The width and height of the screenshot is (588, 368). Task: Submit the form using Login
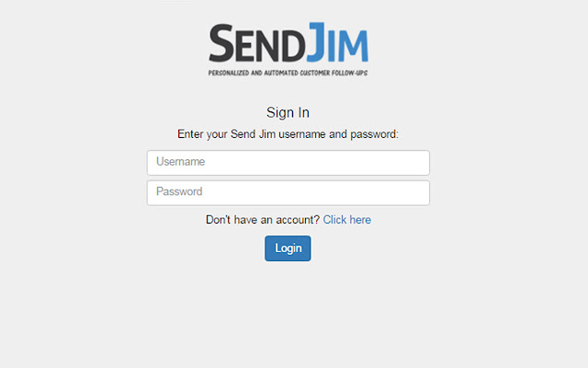point(288,248)
